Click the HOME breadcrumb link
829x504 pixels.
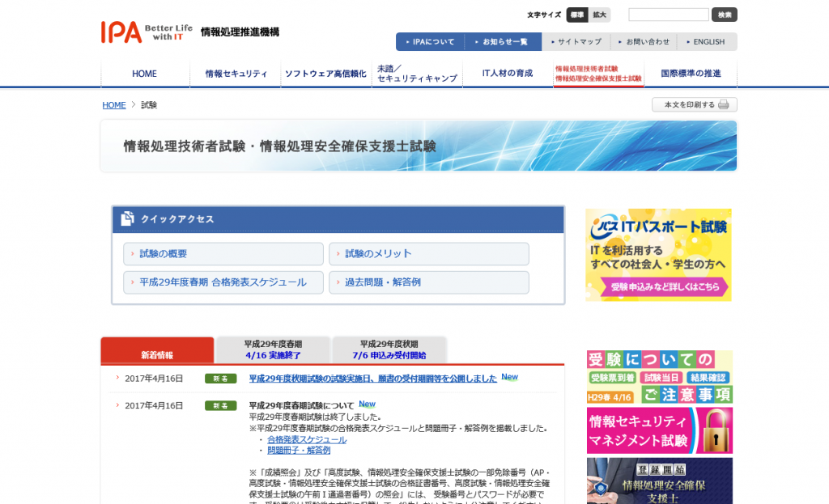114,105
